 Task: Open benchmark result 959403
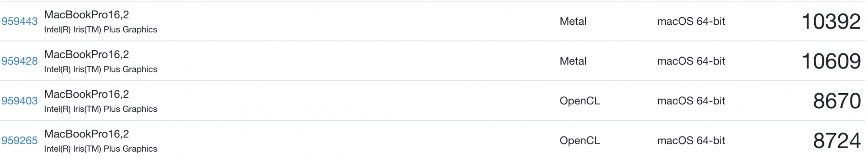[x=20, y=101]
